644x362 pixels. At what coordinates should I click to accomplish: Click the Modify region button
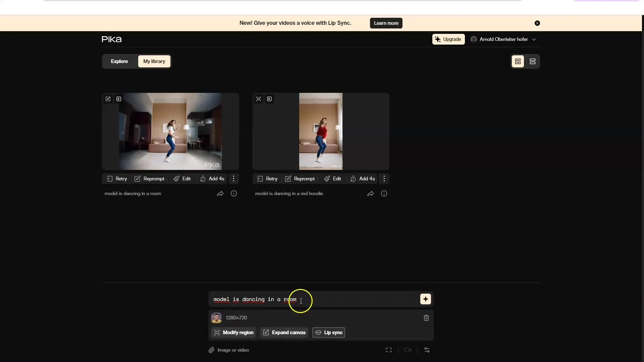pyautogui.click(x=234, y=333)
